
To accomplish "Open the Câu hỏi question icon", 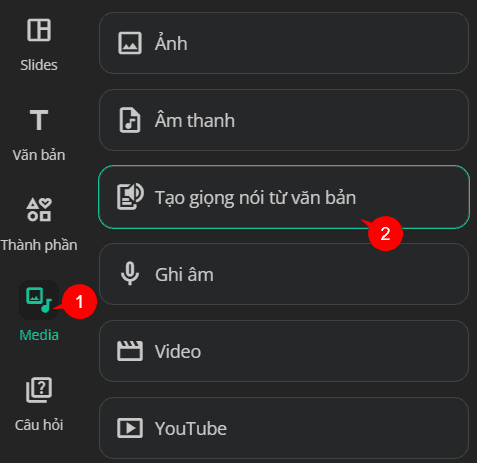I will pos(39,390).
